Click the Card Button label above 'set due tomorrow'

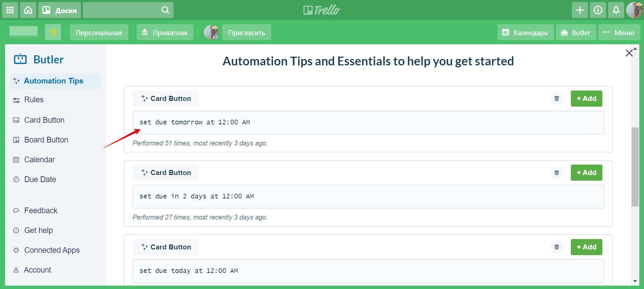click(166, 99)
